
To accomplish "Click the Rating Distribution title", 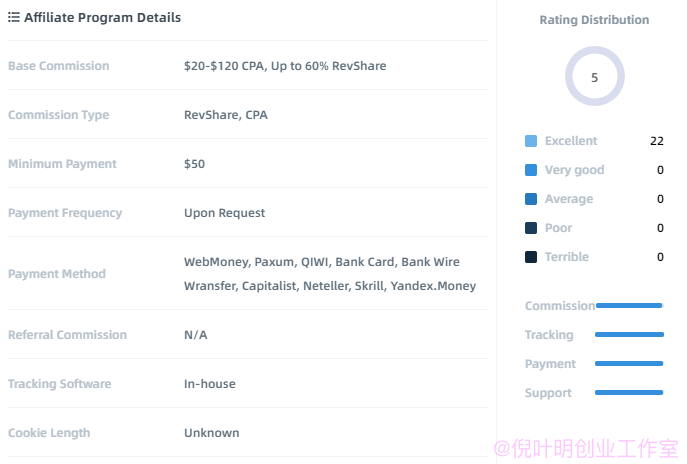I will coord(594,20).
